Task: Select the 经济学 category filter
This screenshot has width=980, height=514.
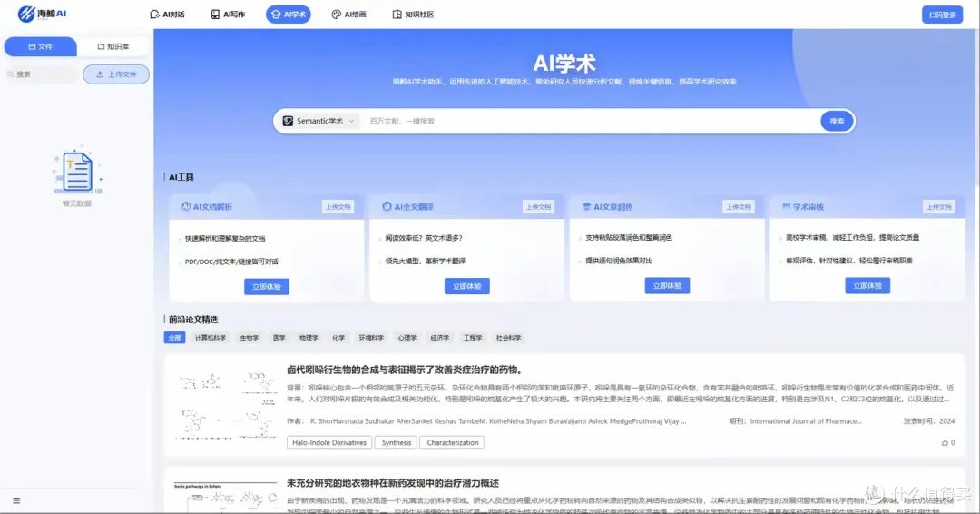Action: tap(440, 338)
